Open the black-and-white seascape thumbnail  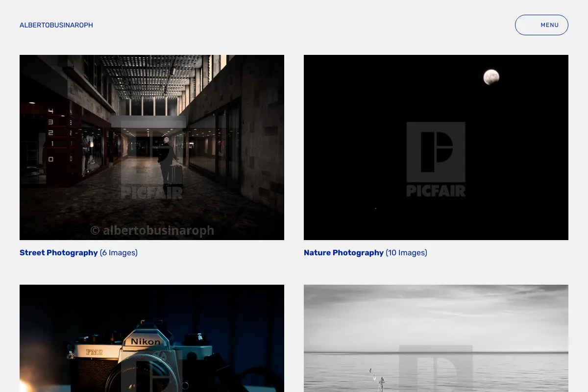point(436,338)
